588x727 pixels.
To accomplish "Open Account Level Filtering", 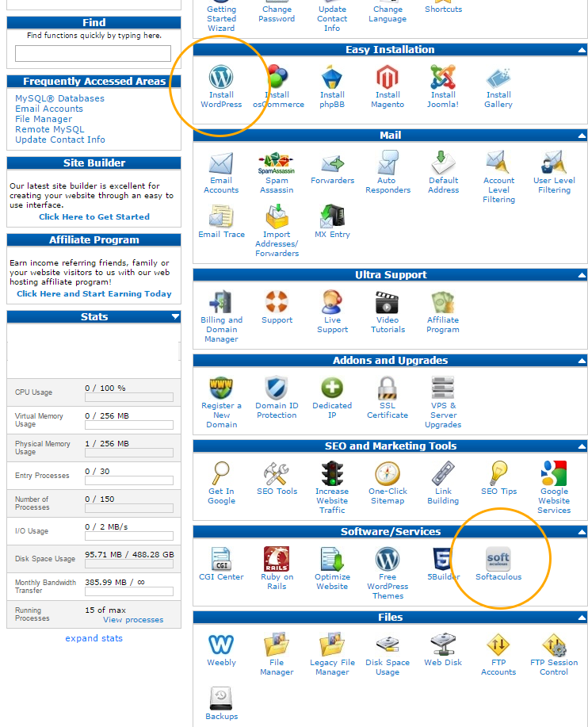I will (x=498, y=163).
